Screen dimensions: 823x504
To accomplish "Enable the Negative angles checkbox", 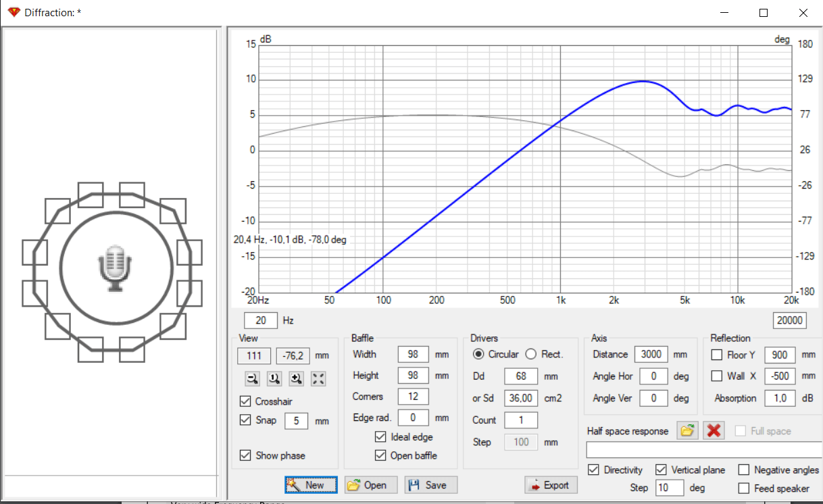I will point(744,470).
